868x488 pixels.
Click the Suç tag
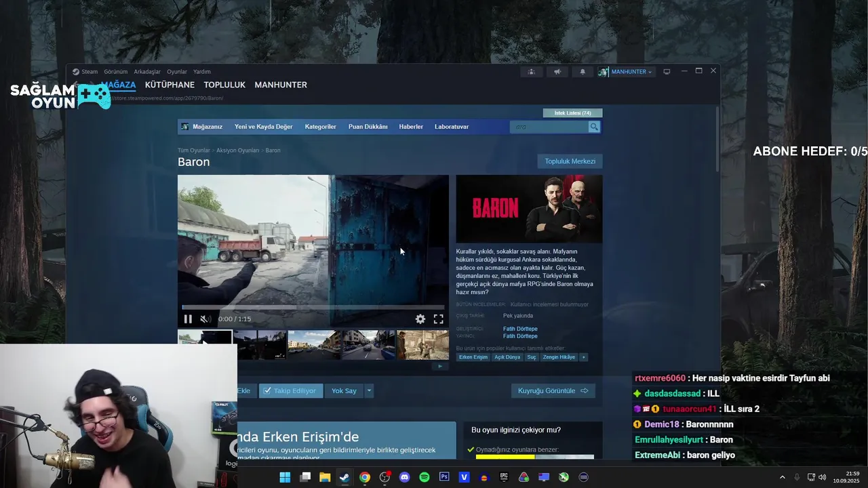click(532, 357)
